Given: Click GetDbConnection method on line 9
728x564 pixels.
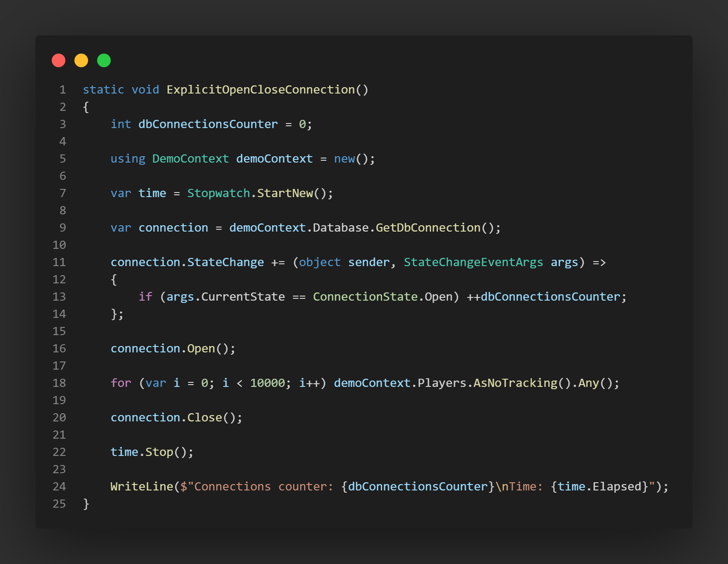Looking at the screenshot, I should coord(428,228).
